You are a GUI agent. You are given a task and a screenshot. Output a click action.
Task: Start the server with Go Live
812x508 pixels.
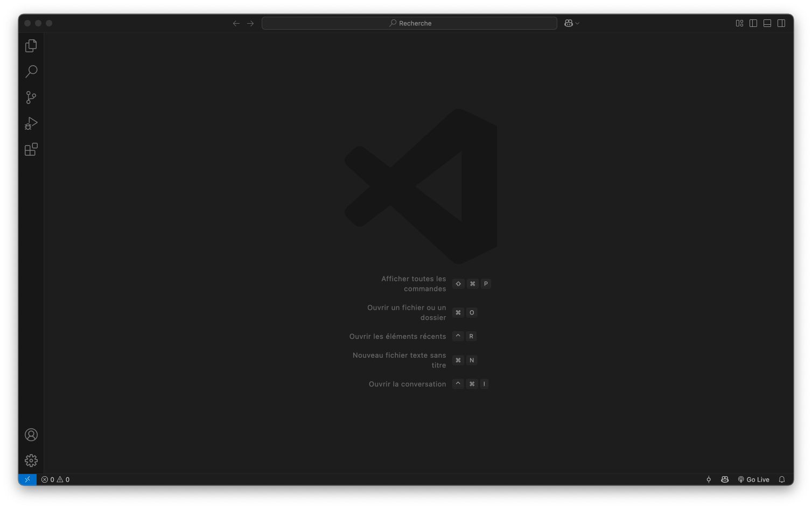(753, 479)
